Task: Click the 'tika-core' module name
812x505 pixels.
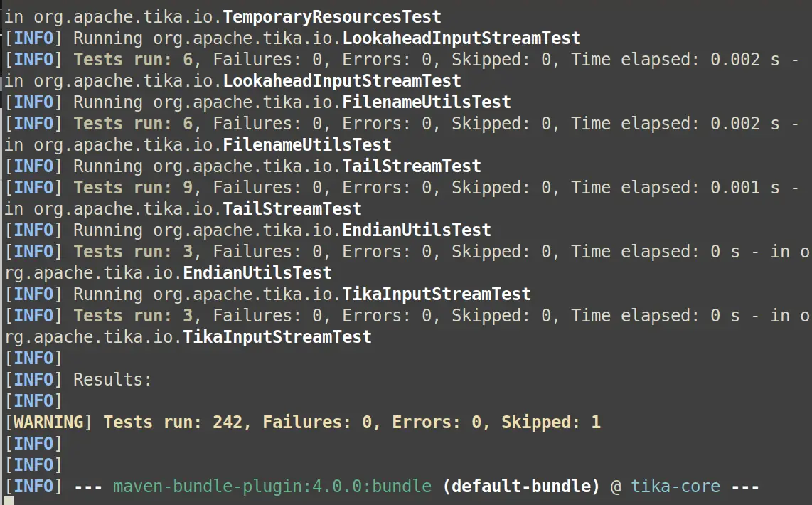Action: [x=675, y=486]
